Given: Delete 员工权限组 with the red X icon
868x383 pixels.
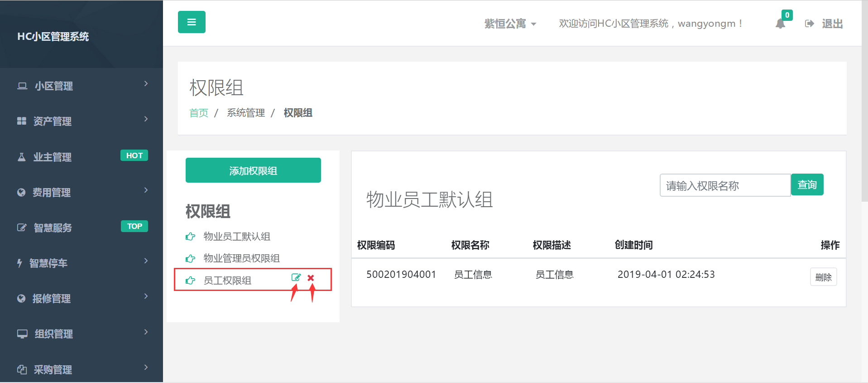Looking at the screenshot, I should coord(311,278).
